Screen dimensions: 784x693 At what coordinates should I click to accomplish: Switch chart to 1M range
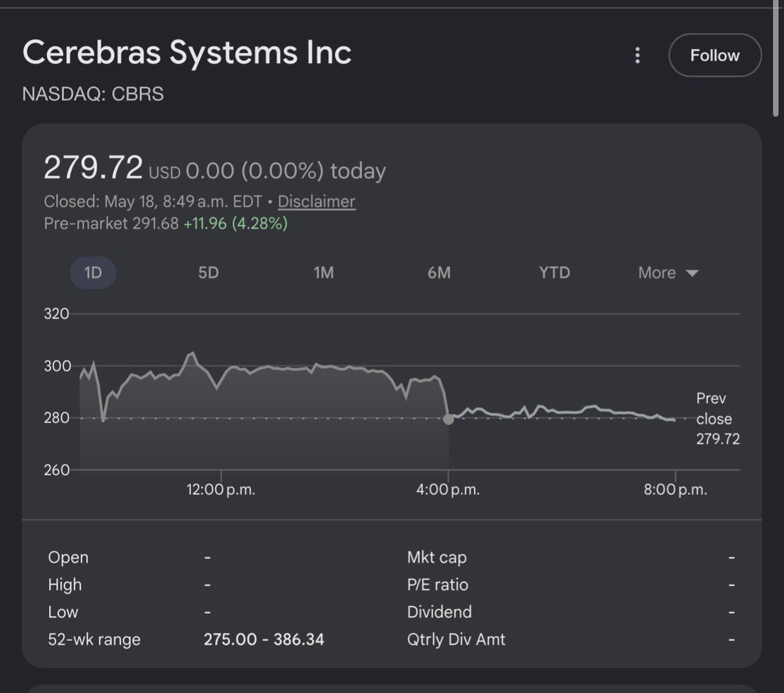point(324,273)
